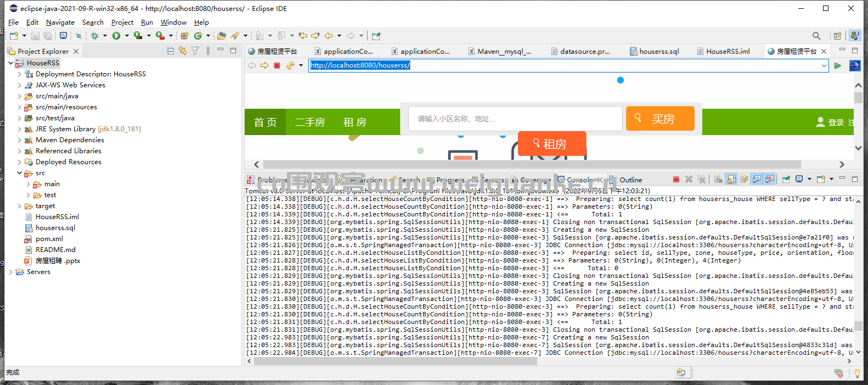
Task: Click the browser Refresh icon
Action: (x=290, y=65)
